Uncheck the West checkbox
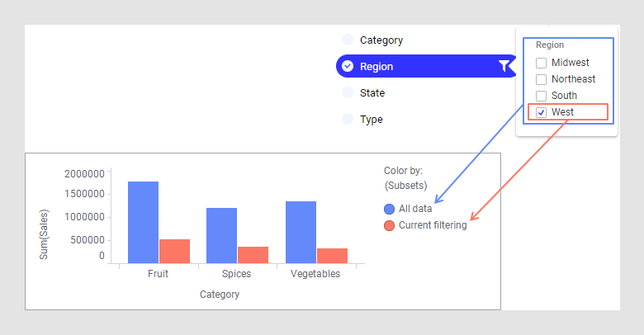Screen dimensions: 644x335 (542, 112)
